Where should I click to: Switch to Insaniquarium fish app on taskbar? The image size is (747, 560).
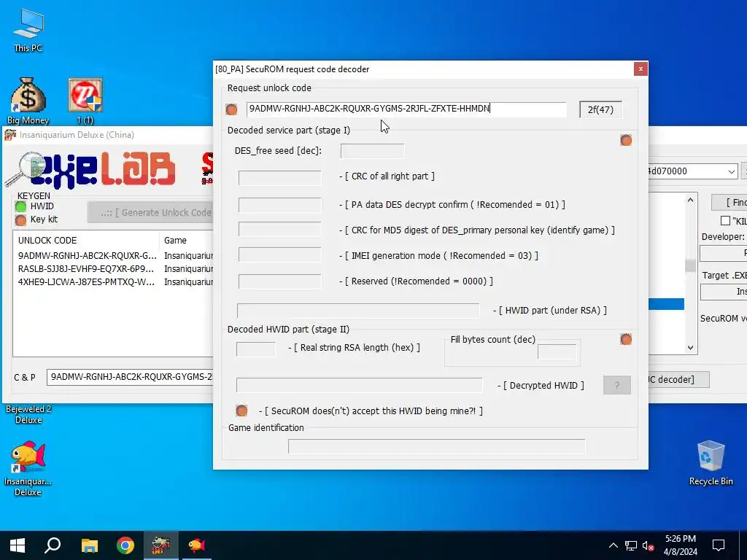coord(197,545)
